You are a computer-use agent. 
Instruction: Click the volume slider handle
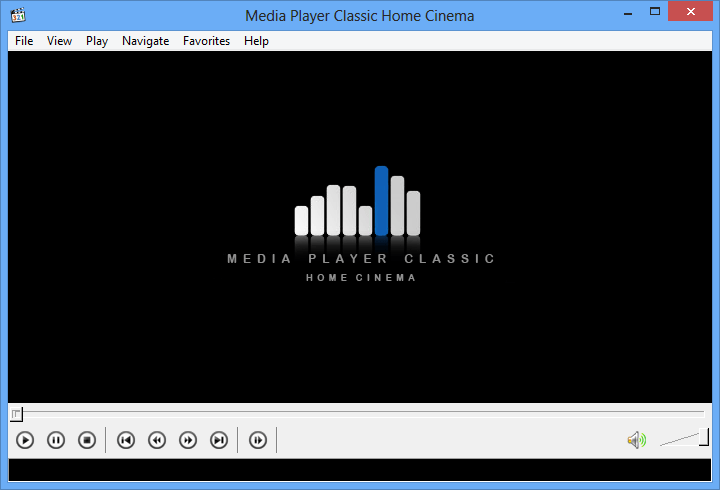click(704, 437)
